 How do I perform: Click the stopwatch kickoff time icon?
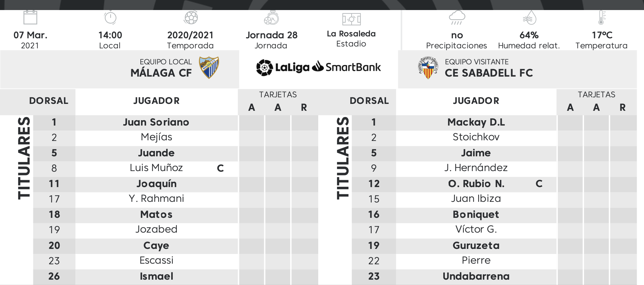coord(110,17)
